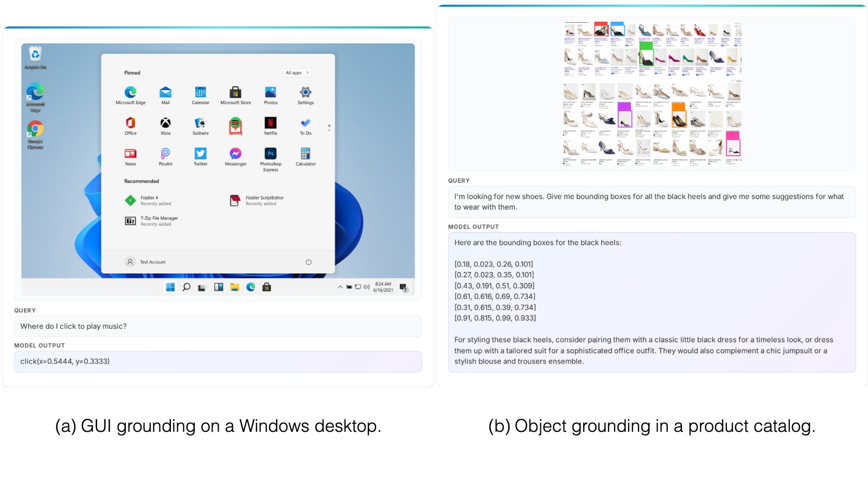Open Microsoft Edge in the Pinned apps
The height and width of the screenshot is (485, 868).
tap(131, 95)
